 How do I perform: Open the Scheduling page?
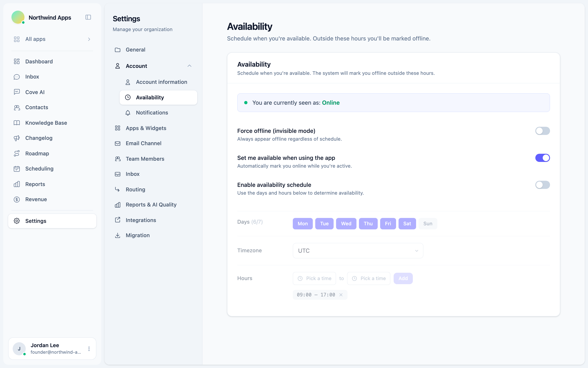pyautogui.click(x=52, y=169)
